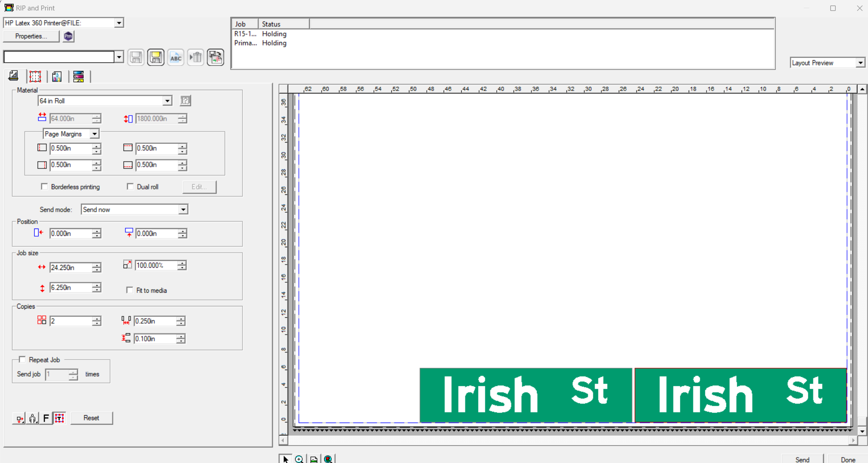The width and height of the screenshot is (868, 463).
Task: Increase the 0.250in spacing with the up arrow
Action: click(181, 319)
